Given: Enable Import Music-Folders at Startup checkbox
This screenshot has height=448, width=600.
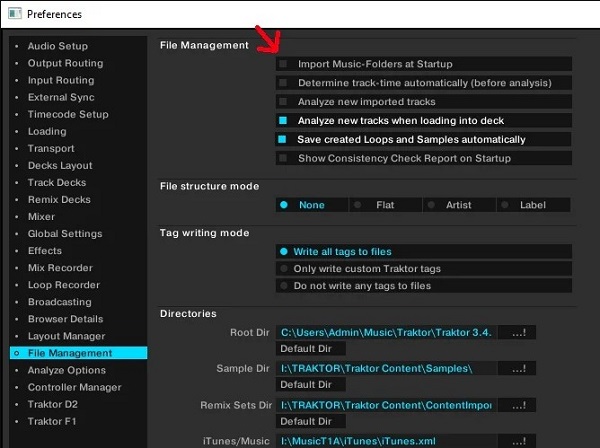Looking at the screenshot, I should [283, 64].
